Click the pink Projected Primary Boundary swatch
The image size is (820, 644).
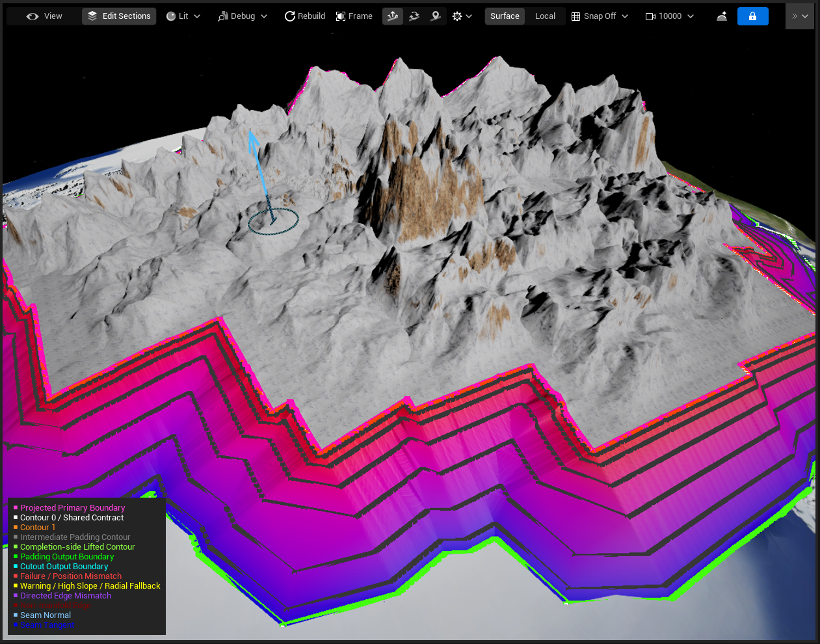pos(16,508)
